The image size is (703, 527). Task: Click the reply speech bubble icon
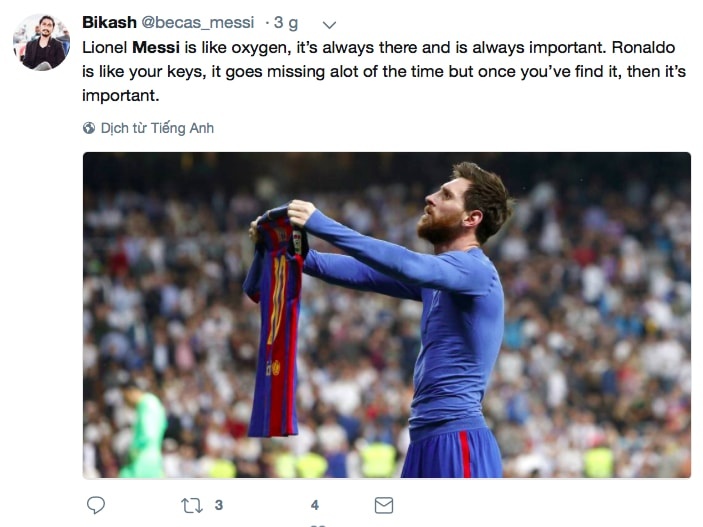[x=96, y=505]
